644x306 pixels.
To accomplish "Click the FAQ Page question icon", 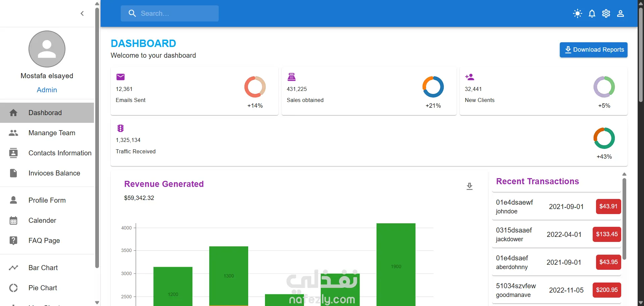I will pos(13,241).
